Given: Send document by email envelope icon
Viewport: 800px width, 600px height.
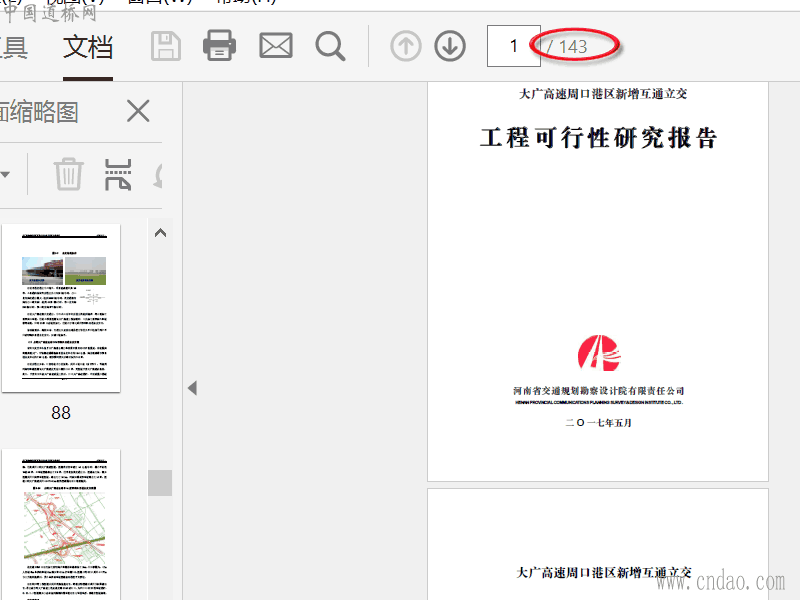Looking at the screenshot, I should [x=276, y=46].
